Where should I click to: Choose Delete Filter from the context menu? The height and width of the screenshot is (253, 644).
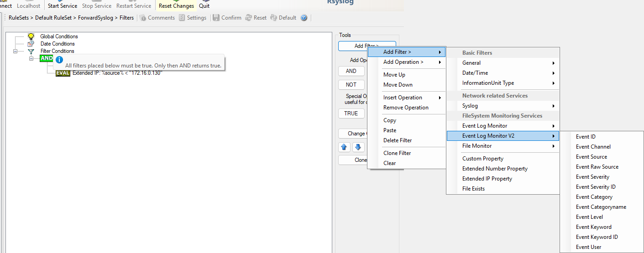pyautogui.click(x=406, y=140)
